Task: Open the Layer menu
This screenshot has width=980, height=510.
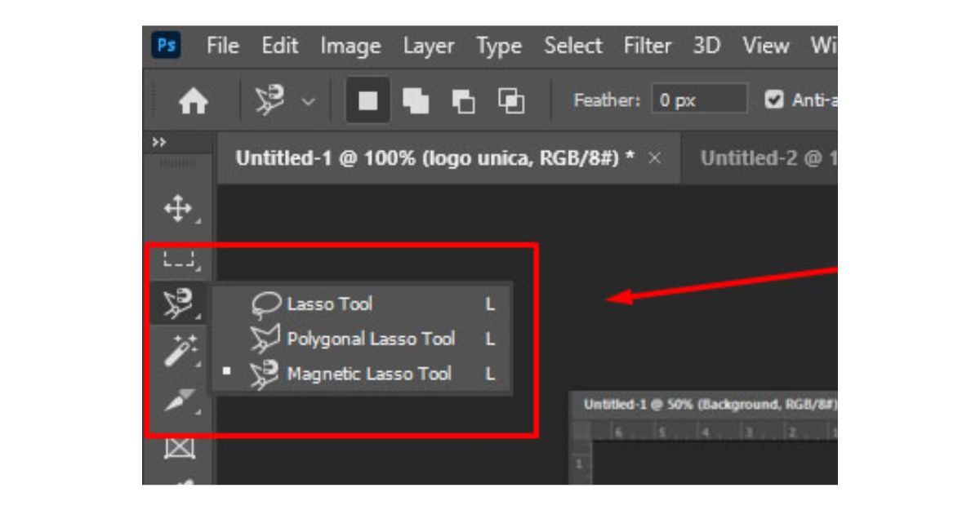Action: 429,47
